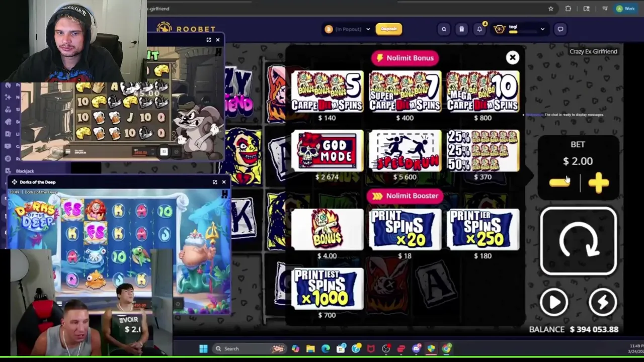Screen dimensions: 644x362
Task: Buy the 5 Carpe Diem Spins bonus
Action: pos(327,92)
